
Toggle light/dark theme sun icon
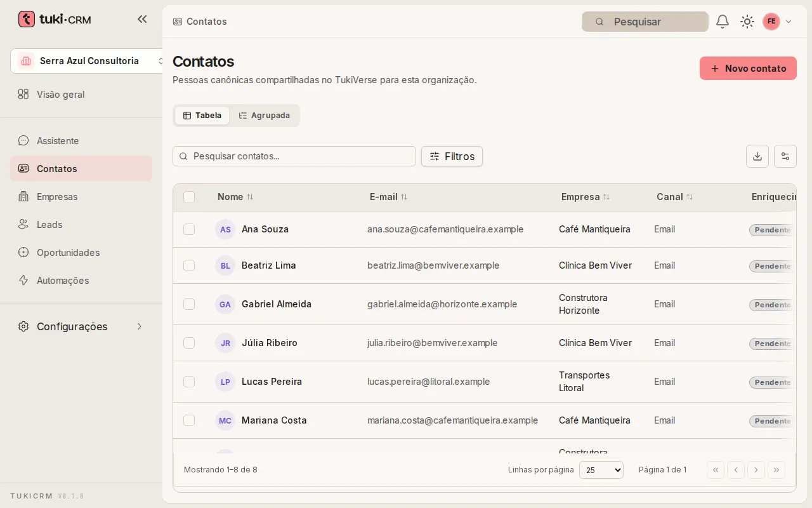[747, 22]
